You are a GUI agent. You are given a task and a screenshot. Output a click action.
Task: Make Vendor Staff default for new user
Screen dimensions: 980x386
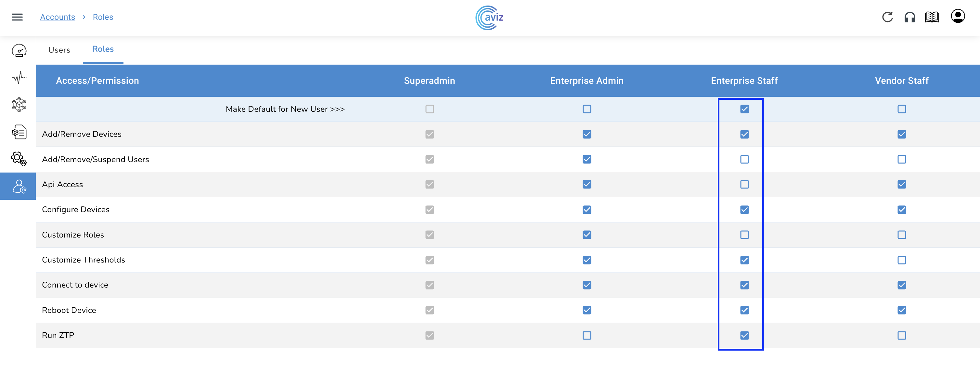tap(901, 109)
